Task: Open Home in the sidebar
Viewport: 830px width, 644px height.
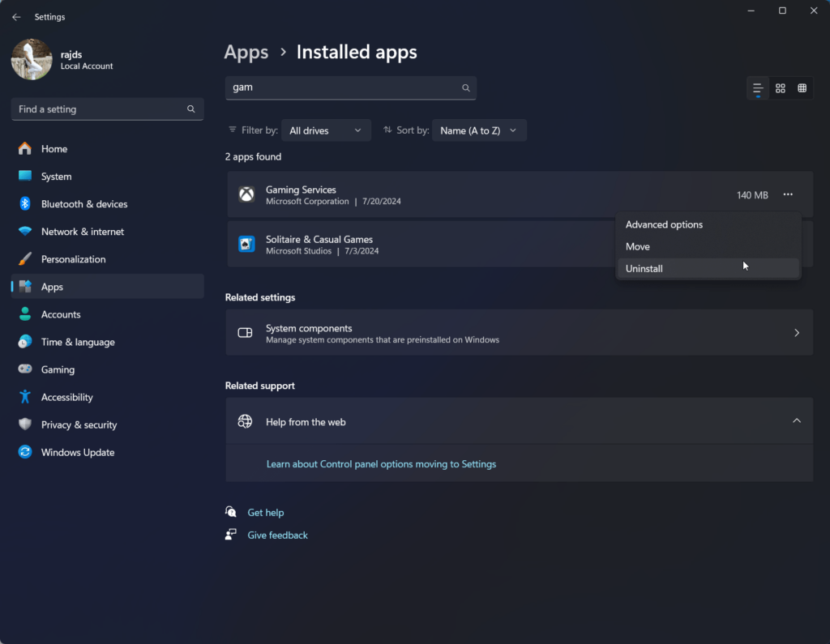Action: click(108, 149)
